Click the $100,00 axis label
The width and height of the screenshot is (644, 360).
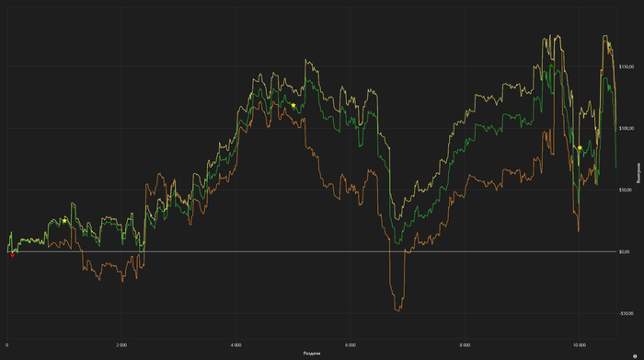(x=626, y=128)
